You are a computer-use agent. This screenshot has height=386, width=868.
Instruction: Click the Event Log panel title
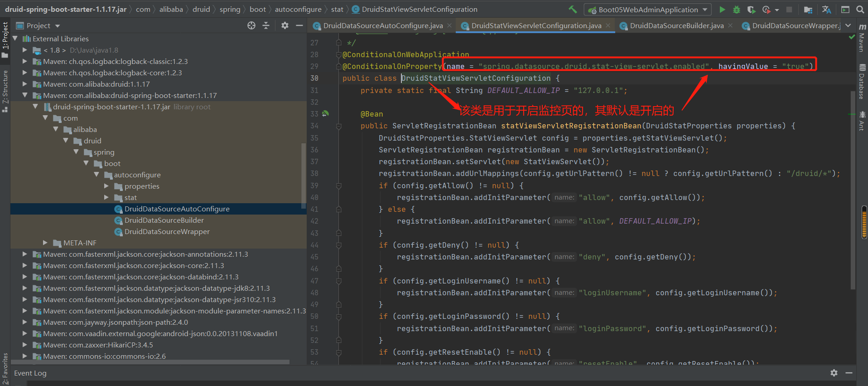click(30, 373)
